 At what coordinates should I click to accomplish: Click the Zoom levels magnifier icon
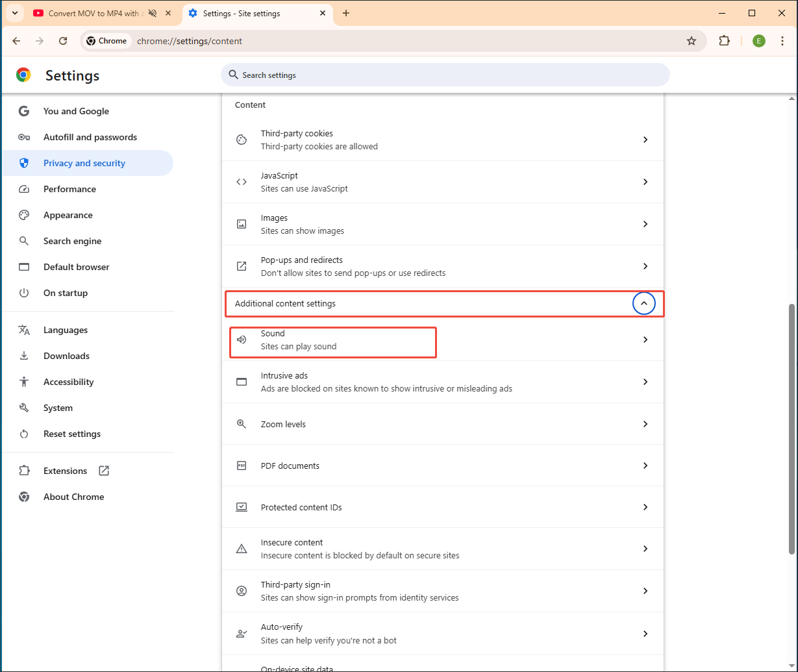(x=242, y=423)
